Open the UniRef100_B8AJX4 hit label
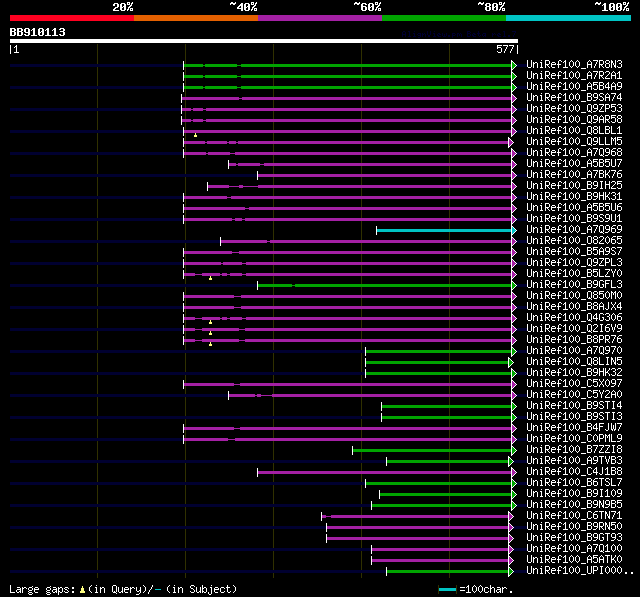This screenshot has height=597, width=640. pos(574,306)
